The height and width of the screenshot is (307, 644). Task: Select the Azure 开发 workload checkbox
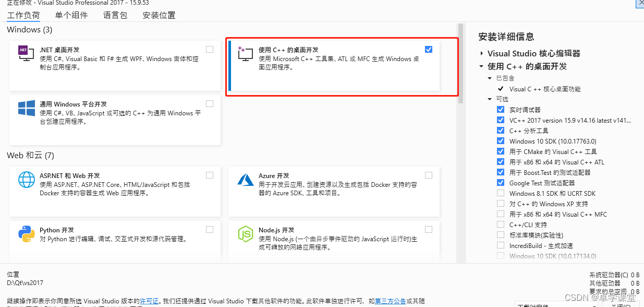coord(429,175)
